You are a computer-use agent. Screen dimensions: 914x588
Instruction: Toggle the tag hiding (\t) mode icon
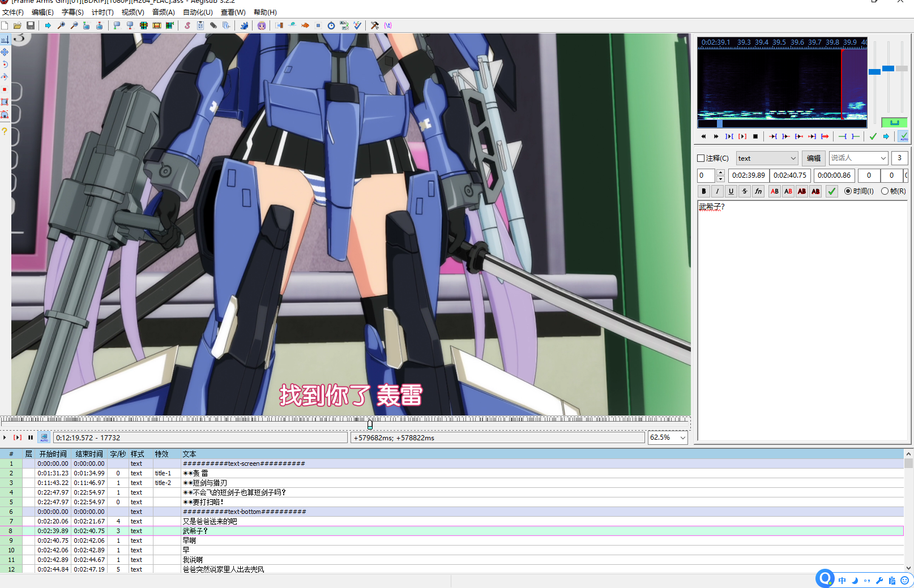[388, 25]
